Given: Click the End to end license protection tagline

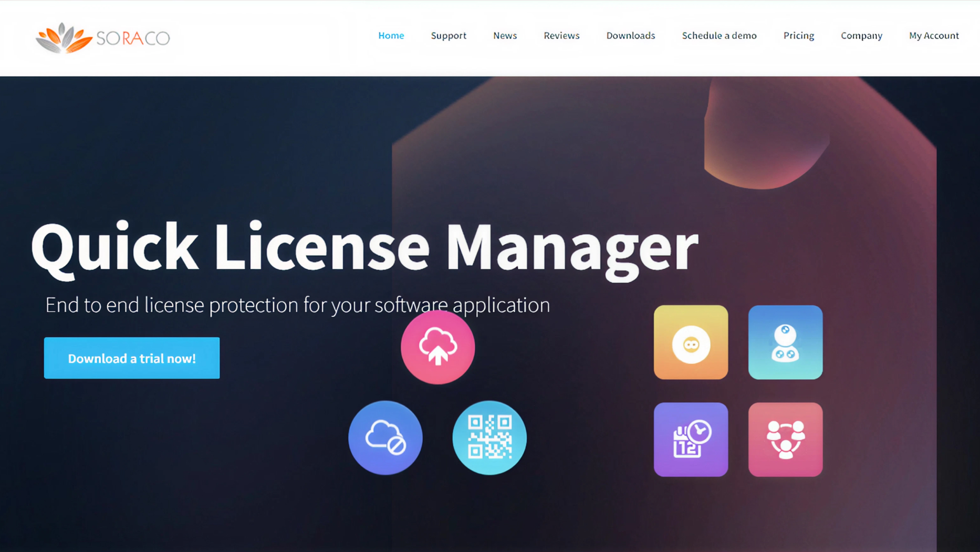Looking at the screenshot, I should pos(298,305).
